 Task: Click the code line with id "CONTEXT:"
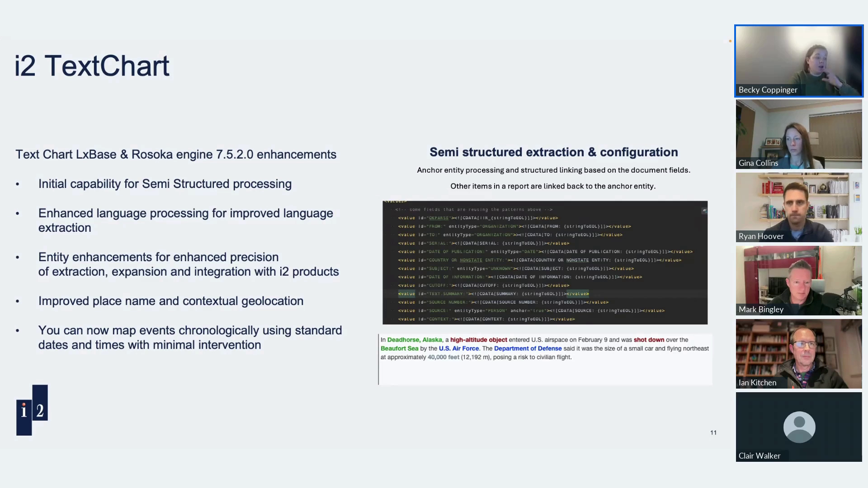click(486, 319)
